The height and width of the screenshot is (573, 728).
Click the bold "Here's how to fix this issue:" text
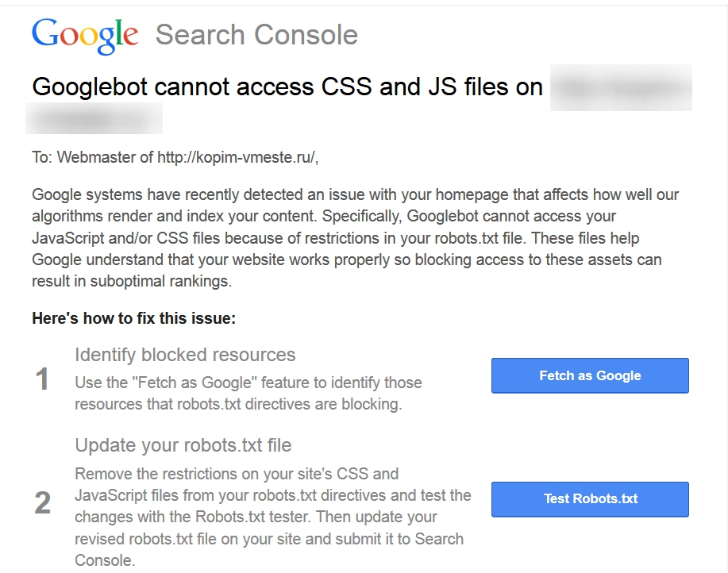(x=134, y=318)
